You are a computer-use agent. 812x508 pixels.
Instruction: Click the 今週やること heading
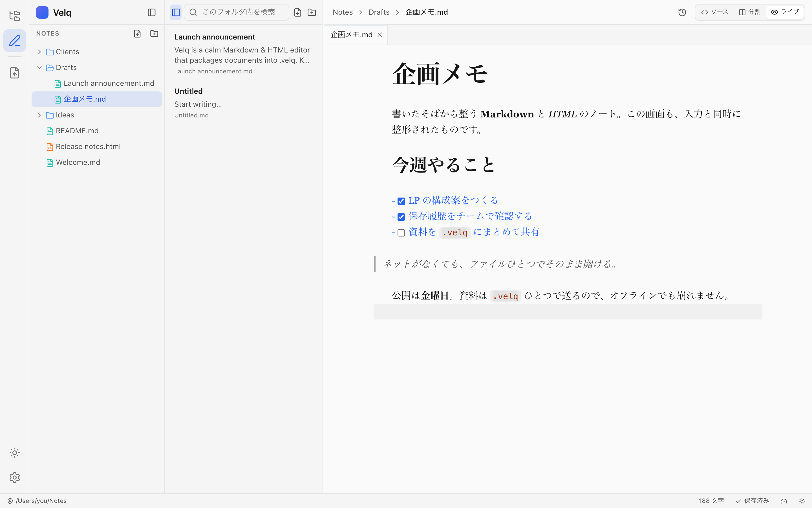(x=443, y=165)
